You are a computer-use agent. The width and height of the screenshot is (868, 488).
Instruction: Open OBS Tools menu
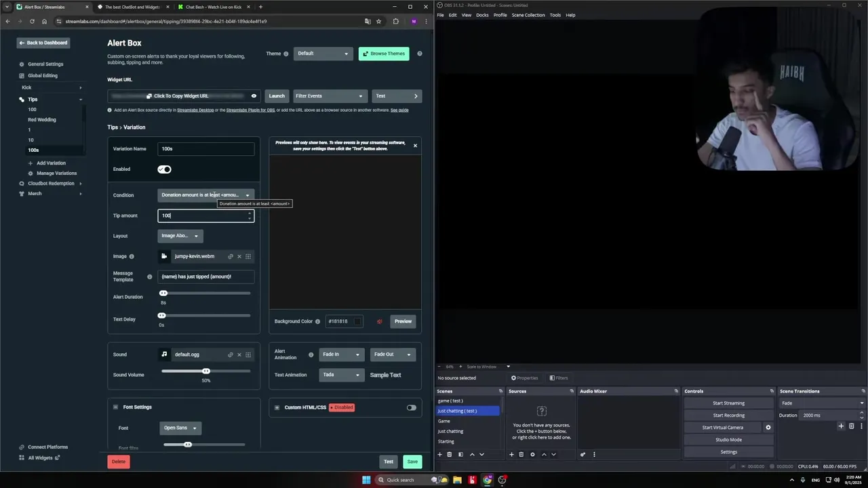click(555, 15)
